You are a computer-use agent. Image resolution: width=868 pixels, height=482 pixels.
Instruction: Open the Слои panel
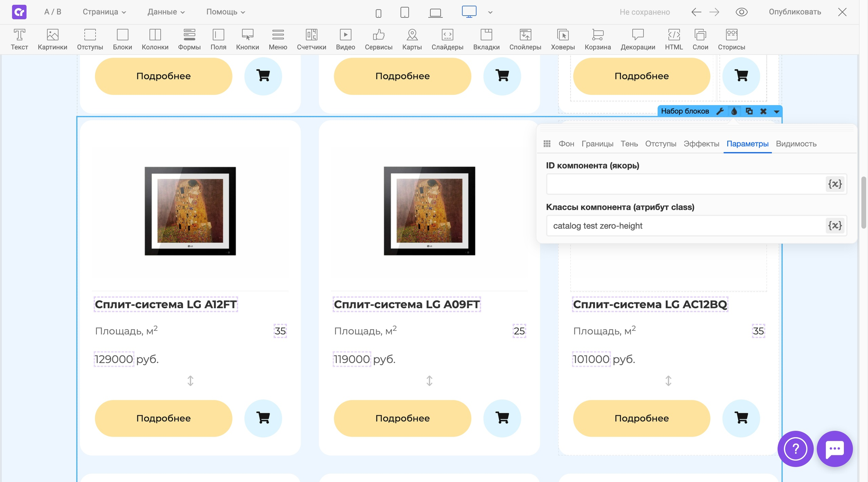tap(700, 39)
